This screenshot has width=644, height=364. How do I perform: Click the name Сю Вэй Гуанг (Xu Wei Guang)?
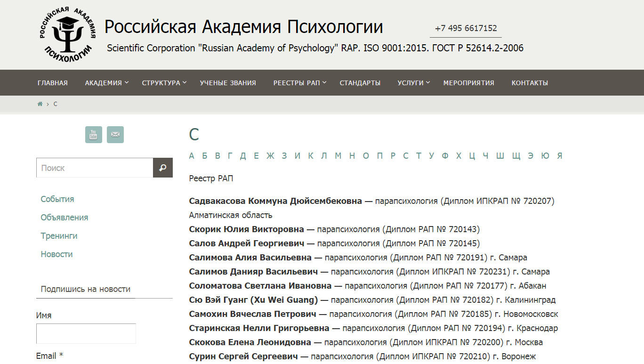click(254, 300)
